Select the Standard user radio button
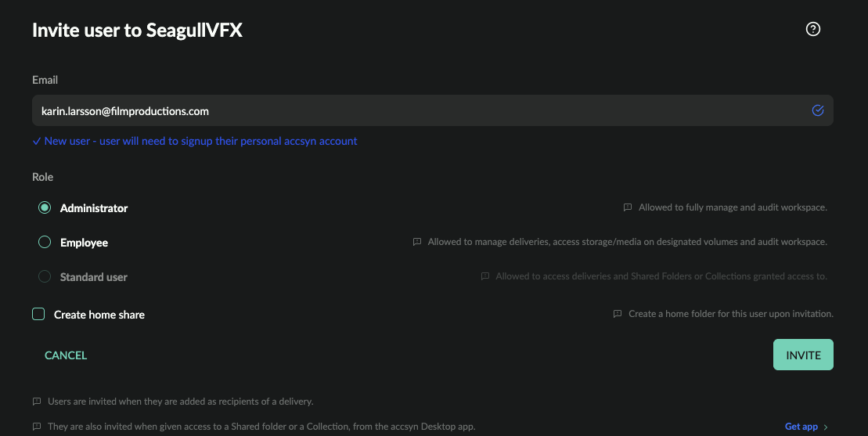Viewport: 868px width, 436px height. point(45,276)
